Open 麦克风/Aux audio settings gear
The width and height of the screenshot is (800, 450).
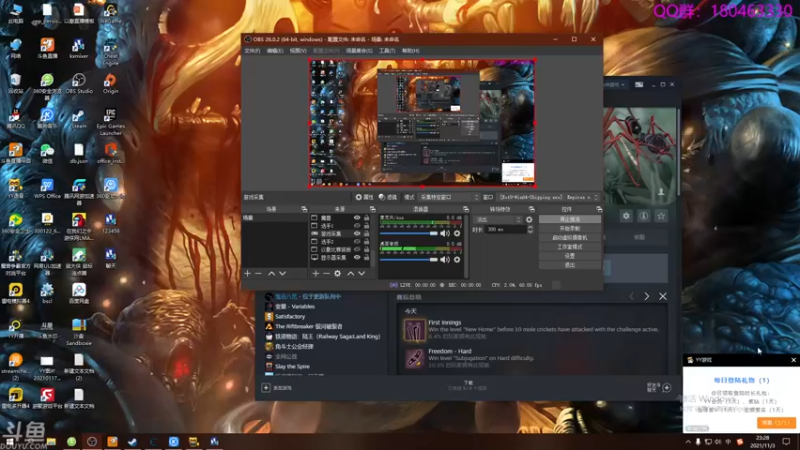point(457,233)
